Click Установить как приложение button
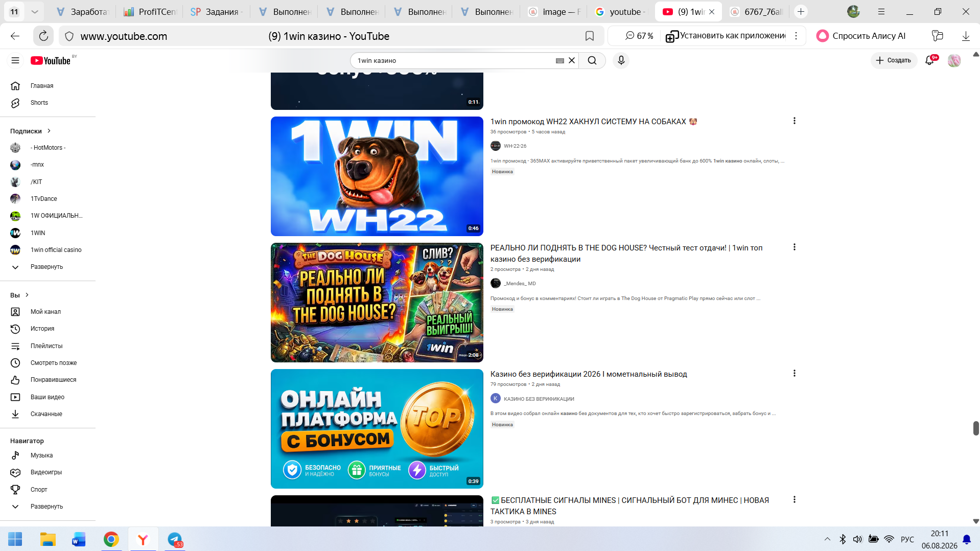980x551 pixels. [x=726, y=36]
